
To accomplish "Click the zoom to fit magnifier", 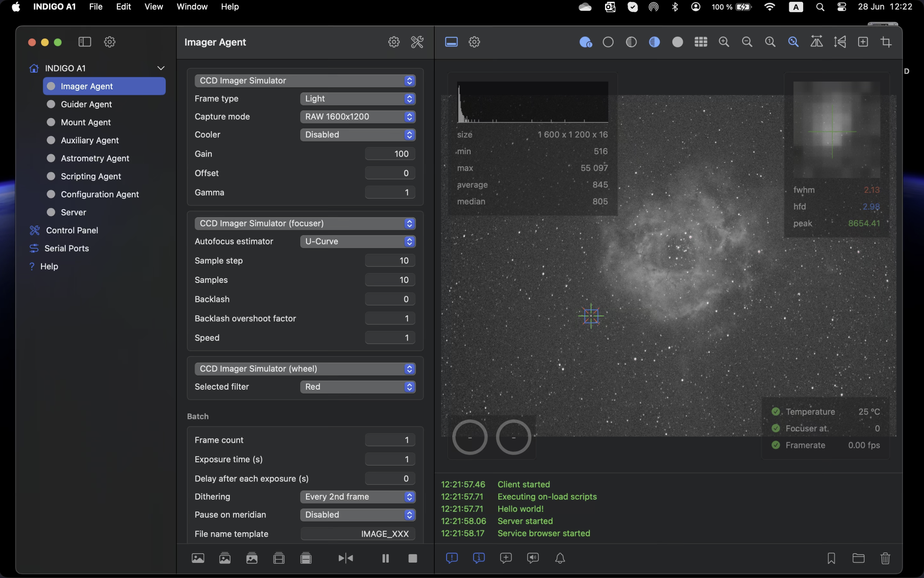I will (x=793, y=42).
